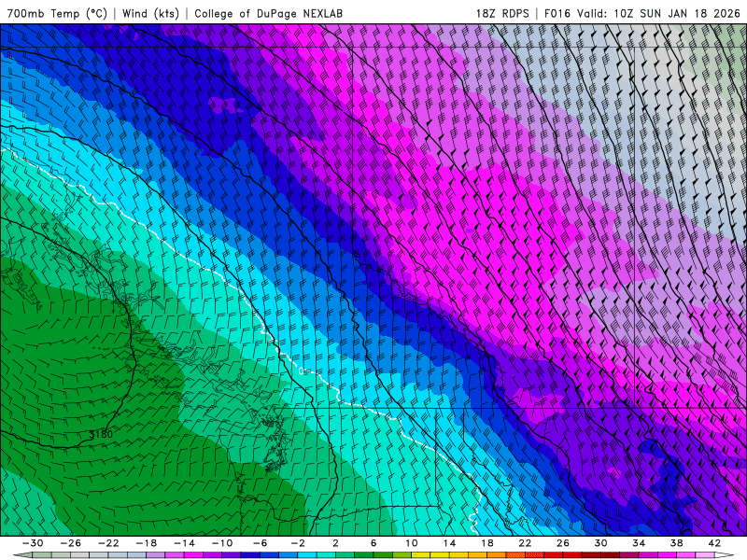Select the "Wind (kts)" header label
The image size is (747, 560).
(x=150, y=13)
